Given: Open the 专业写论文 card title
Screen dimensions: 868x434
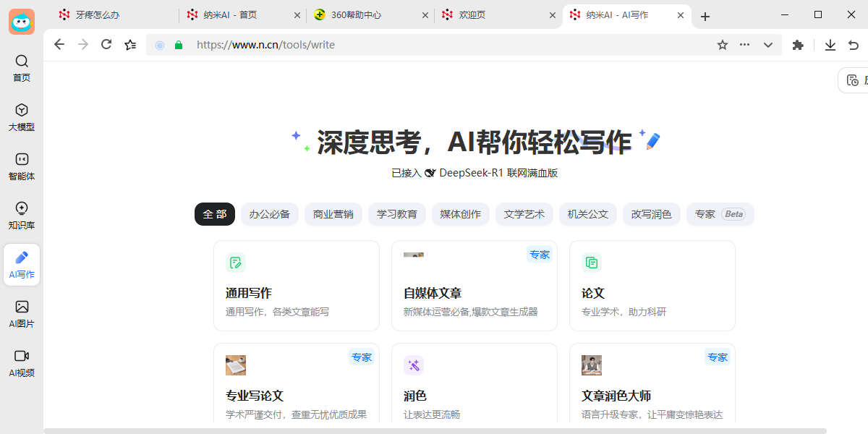Looking at the screenshot, I should click(x=255, y=396).
